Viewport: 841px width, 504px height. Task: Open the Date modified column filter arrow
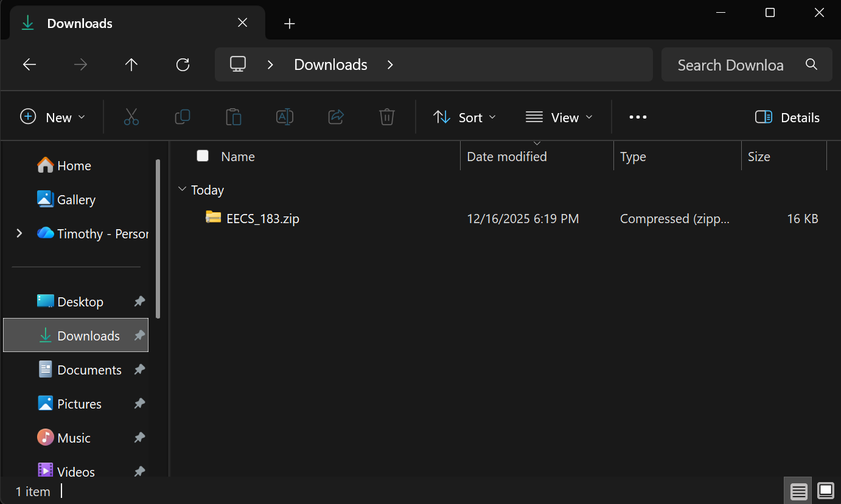(x=537, y=143)
